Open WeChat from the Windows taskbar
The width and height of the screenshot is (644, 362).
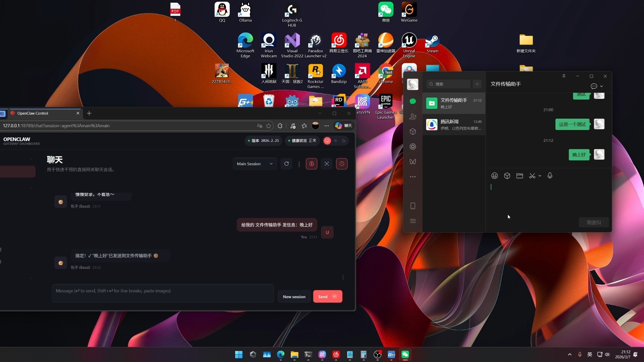pos(405,355)
